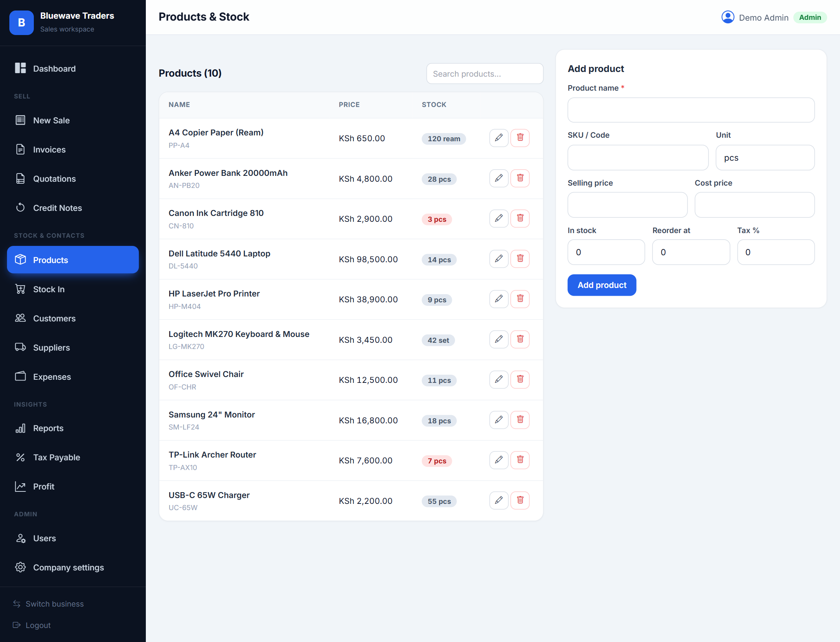Edit the HP LaserJet Pro Printer
The width and height of the screenshot is (840, 642).
point(499,299)
